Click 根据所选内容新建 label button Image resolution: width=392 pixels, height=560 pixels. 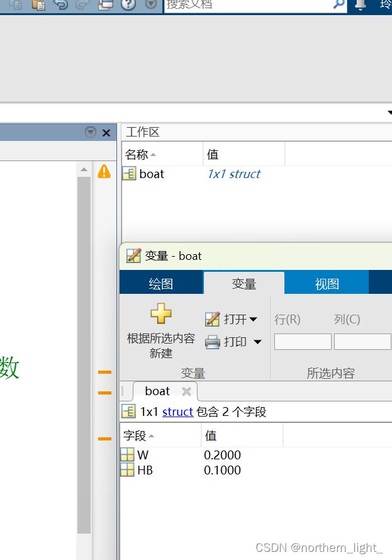(161, 345)
